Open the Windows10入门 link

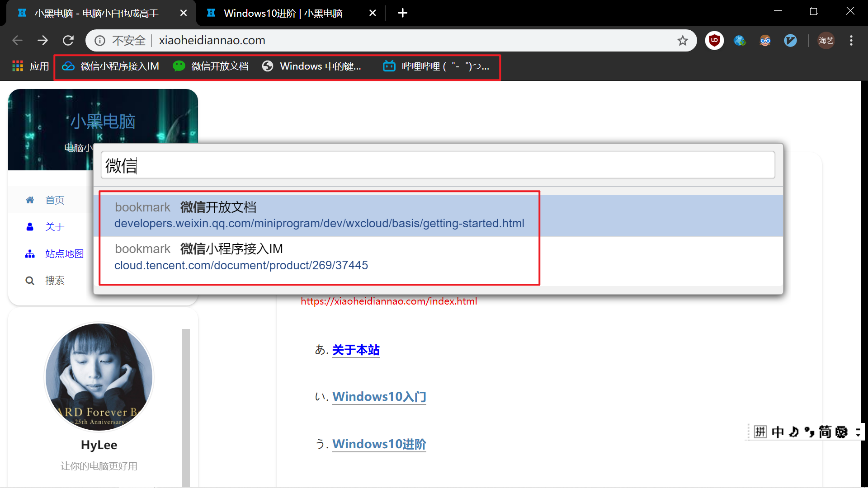379,397
